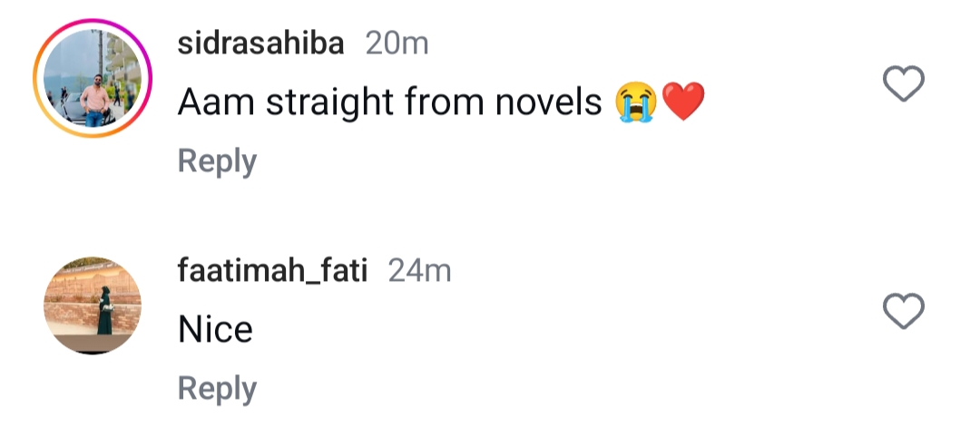The height and width of the screenshot is (426, 980).
Task: Open the sidrasahiba username profile link
Action: [x=261, y=44]
